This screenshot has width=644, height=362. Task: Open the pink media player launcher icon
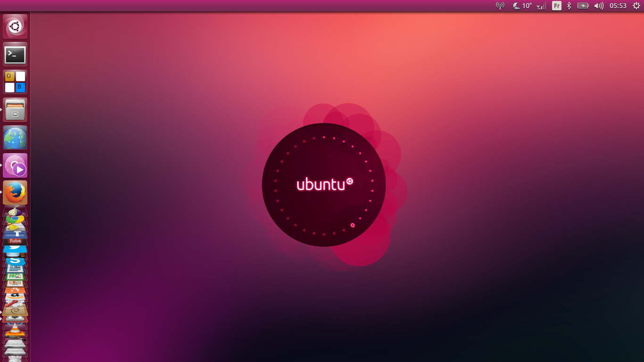15,165
